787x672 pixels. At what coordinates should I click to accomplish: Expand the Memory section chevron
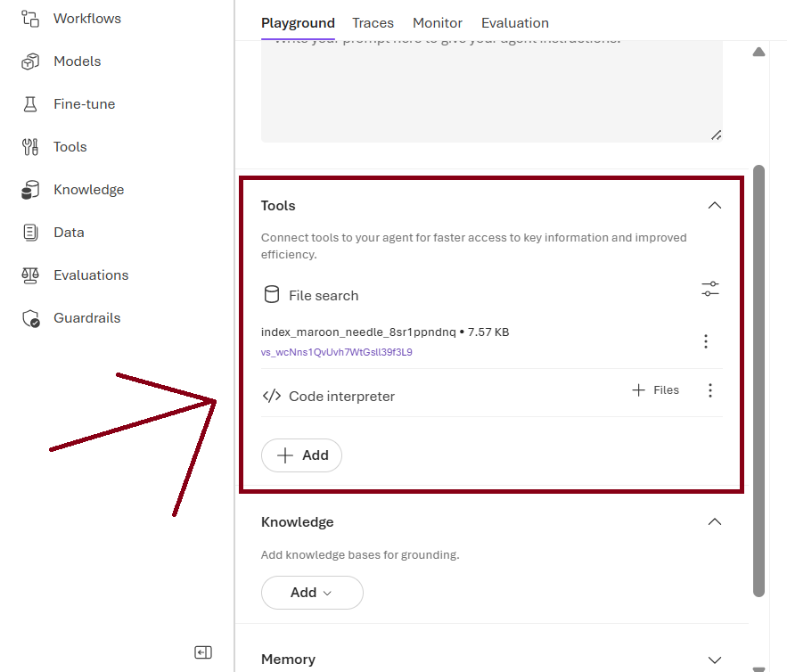(714, 660)
